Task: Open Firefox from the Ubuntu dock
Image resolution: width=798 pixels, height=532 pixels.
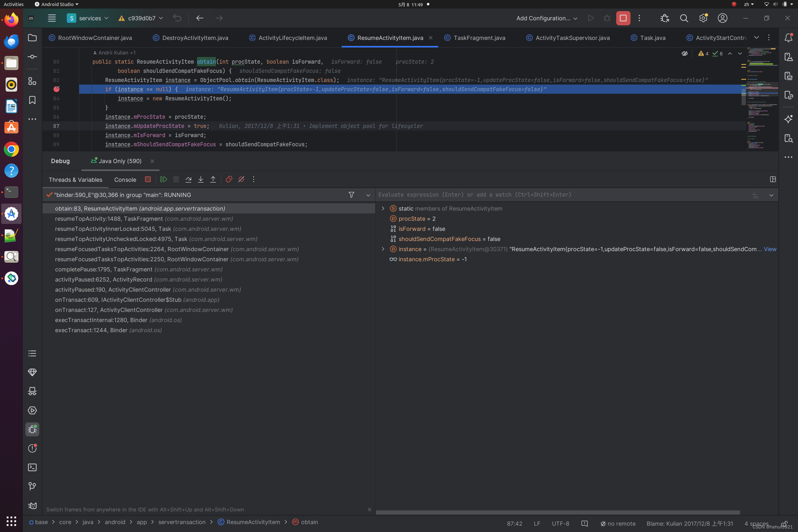Action: (x=11, y=20)
